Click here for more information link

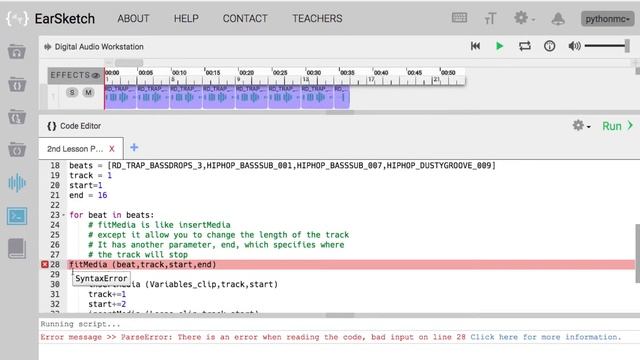[545, 337]
